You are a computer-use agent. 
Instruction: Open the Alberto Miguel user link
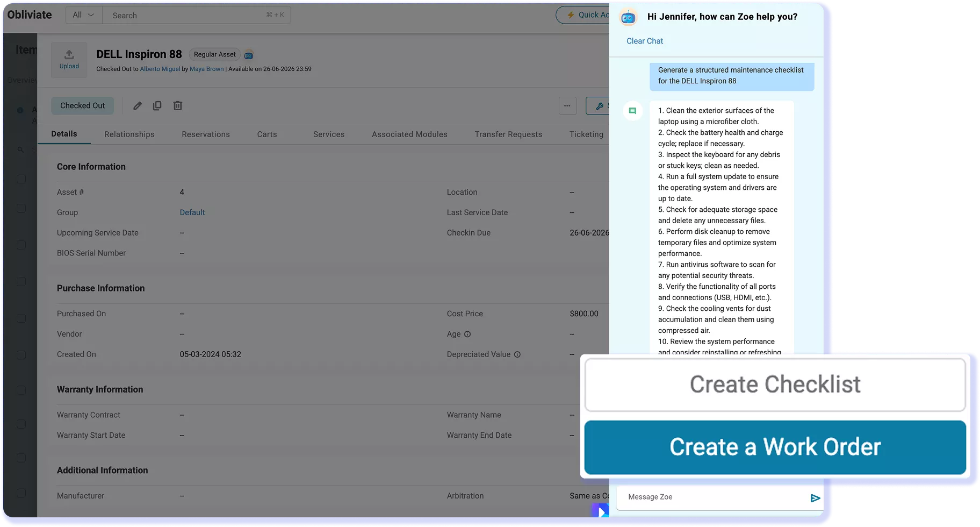click(160, 69)
